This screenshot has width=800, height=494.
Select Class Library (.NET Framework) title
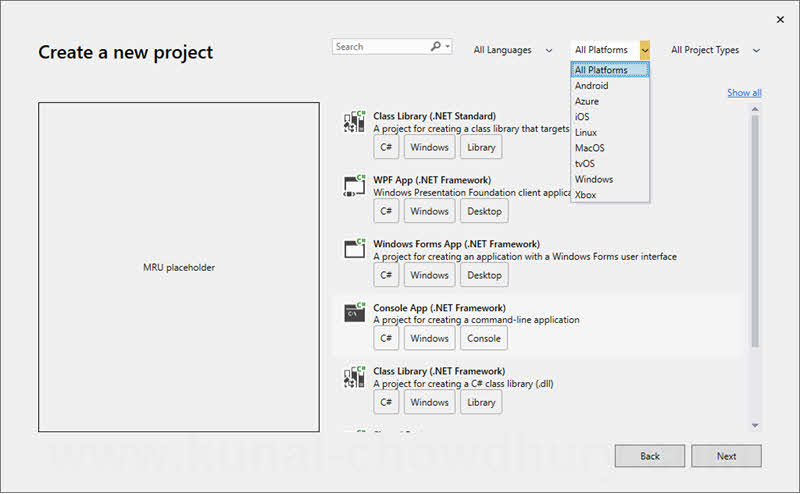439,371
